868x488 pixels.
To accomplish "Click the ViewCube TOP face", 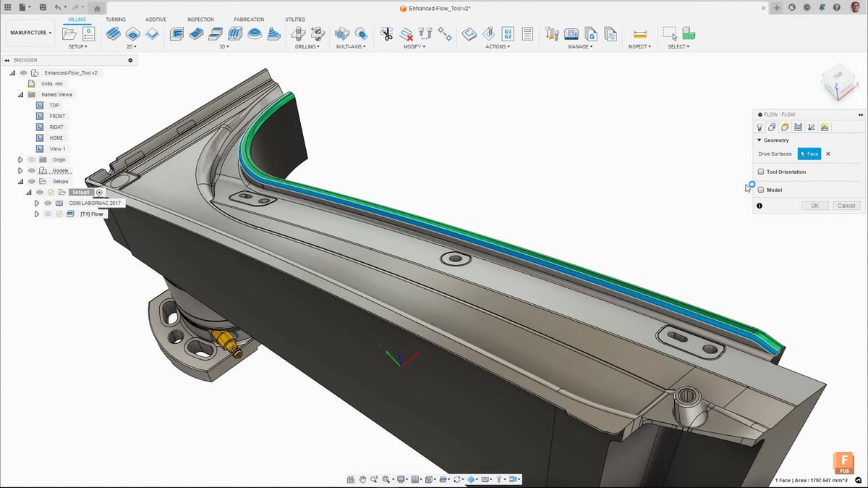I will 838,75.
